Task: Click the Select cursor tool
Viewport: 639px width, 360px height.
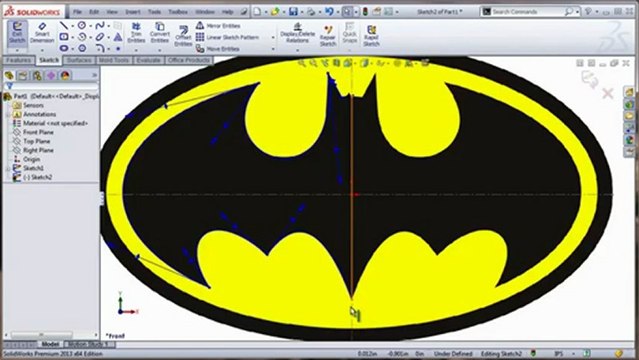Action: [347, 12]
